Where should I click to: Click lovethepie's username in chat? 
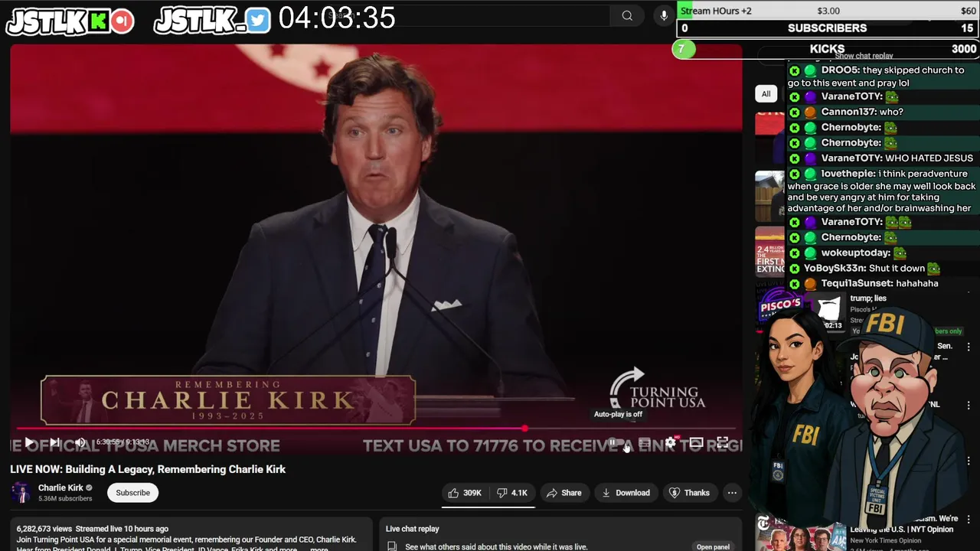(848, 174)
